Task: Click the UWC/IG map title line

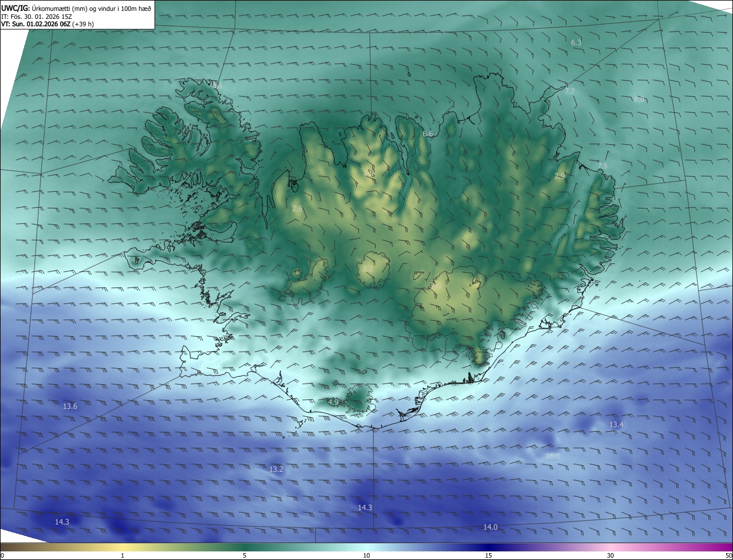Action: coord(76,8)
